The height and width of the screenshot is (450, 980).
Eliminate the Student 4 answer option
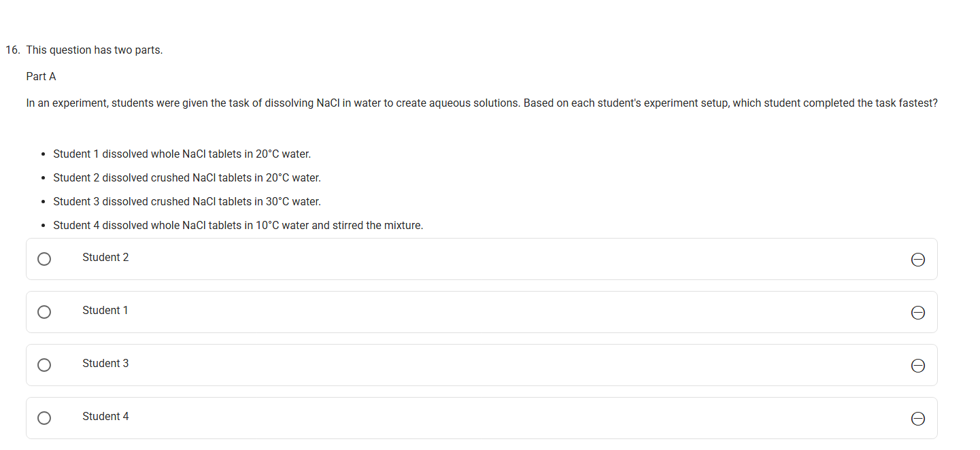(917, 419)
